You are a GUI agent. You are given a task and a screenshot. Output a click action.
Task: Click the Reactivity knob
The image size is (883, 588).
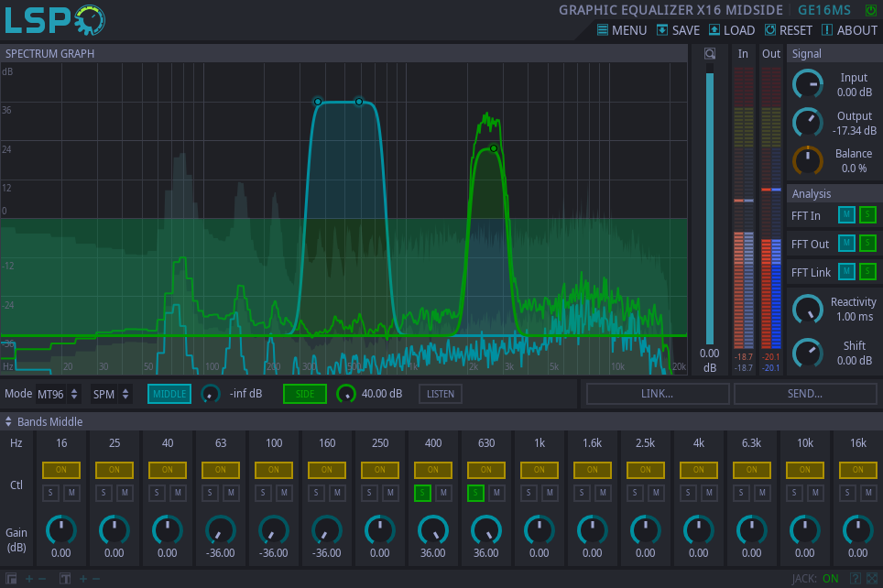click(808, 310)
